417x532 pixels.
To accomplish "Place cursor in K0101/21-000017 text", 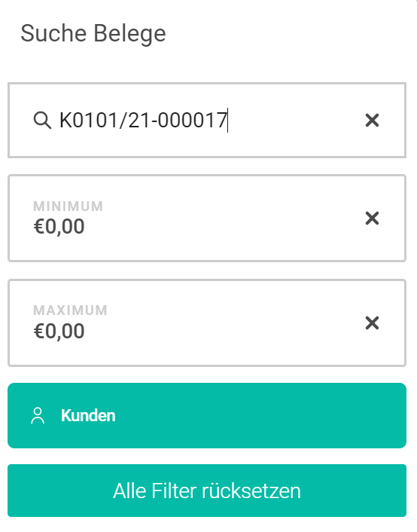I will [x=143, y=120].
